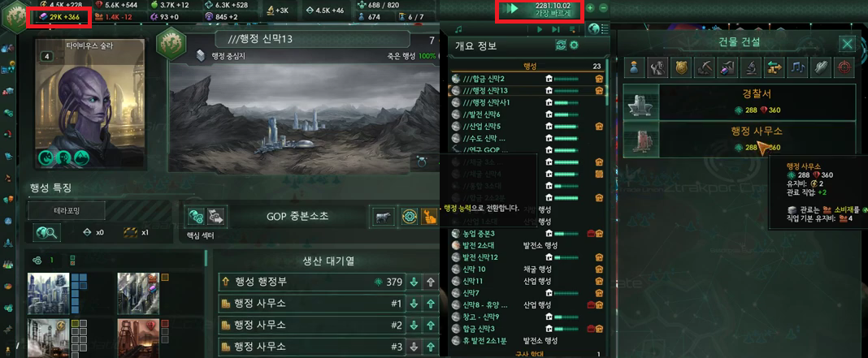Select the microscope research building category

coord(749,67)
